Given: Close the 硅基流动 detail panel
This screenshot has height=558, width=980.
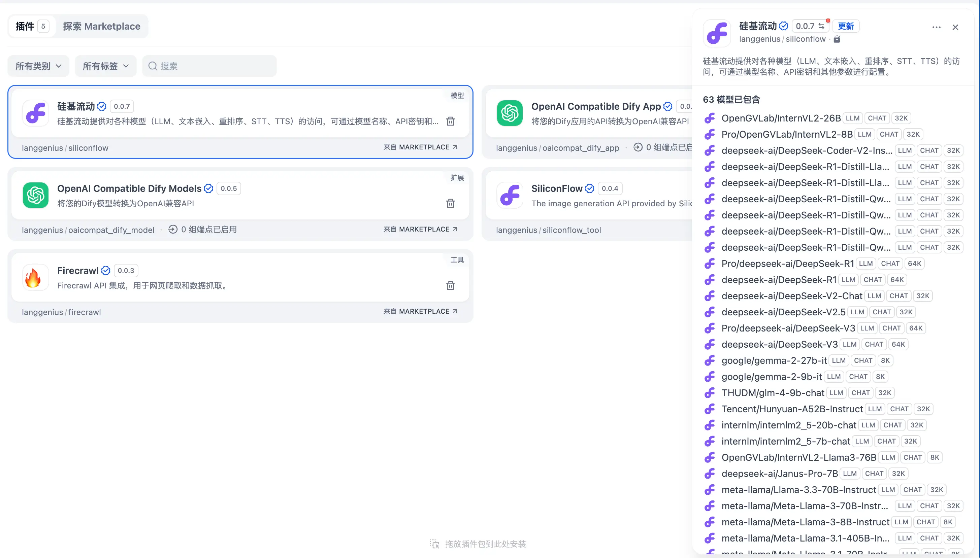Looking at the screenshot, I should coord(955,27).
